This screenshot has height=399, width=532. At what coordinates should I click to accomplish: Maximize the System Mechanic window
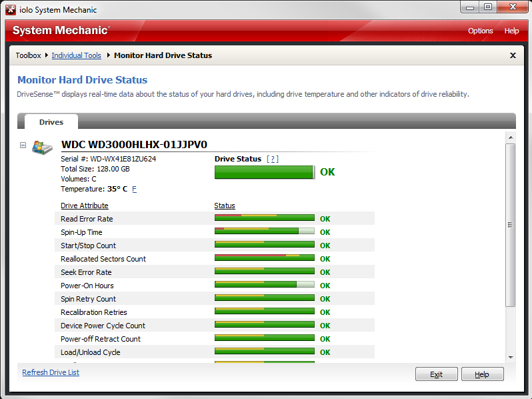tap(488, 7)
